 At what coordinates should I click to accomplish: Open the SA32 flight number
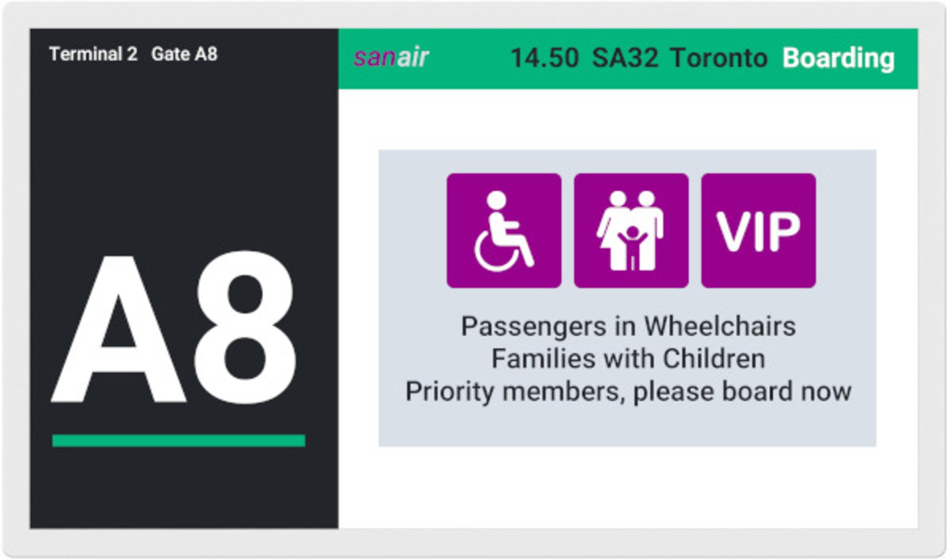[625, 58]
